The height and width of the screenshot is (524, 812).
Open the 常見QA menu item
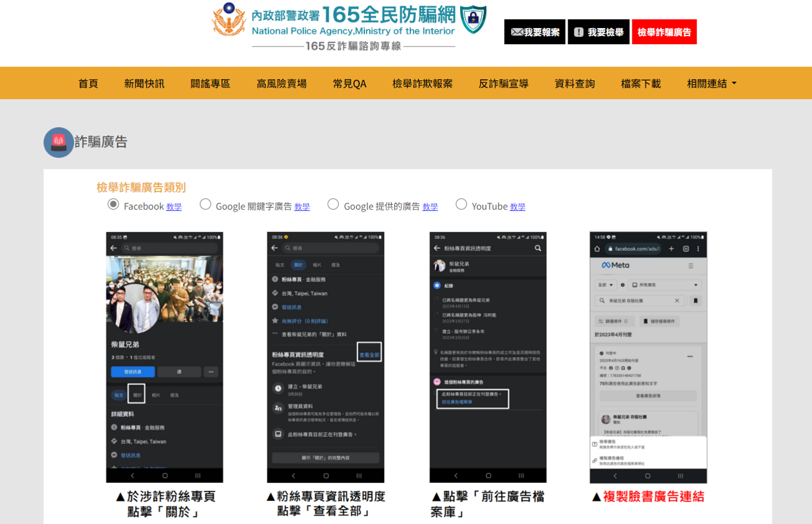point(349,83)
